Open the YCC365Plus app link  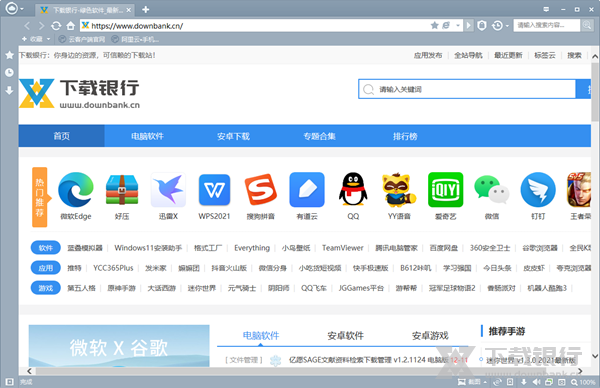(113, 268)
